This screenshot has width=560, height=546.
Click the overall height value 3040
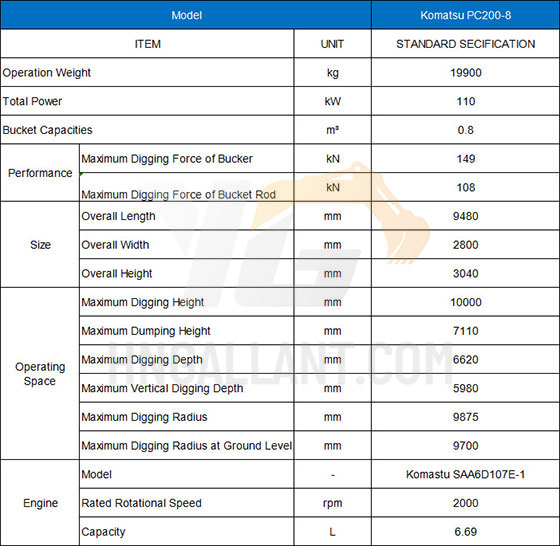tap(466, 274)
